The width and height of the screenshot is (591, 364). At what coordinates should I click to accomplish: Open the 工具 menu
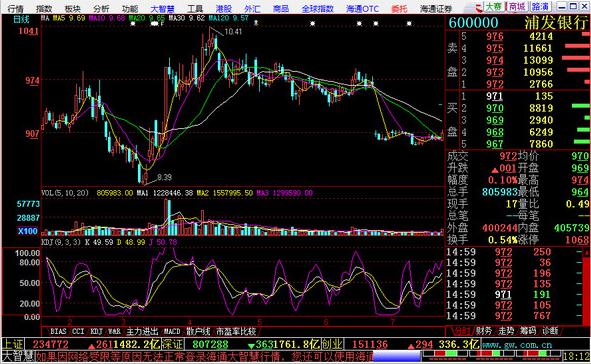pos(195,8)
